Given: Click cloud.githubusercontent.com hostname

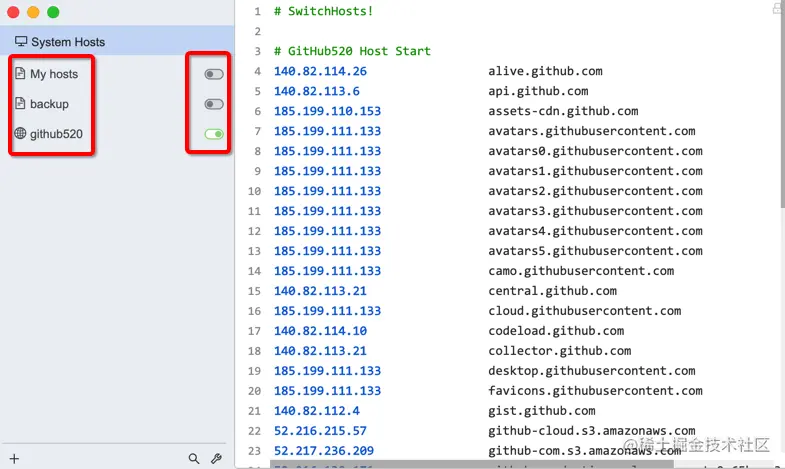Looking at the screenshot, I should [x=585, y=311].
